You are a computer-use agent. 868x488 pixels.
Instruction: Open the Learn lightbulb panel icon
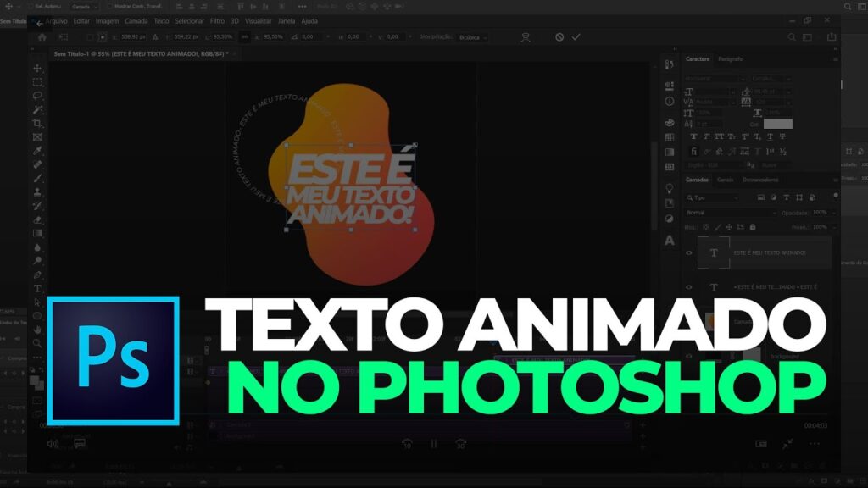click(x=670, y=188)
